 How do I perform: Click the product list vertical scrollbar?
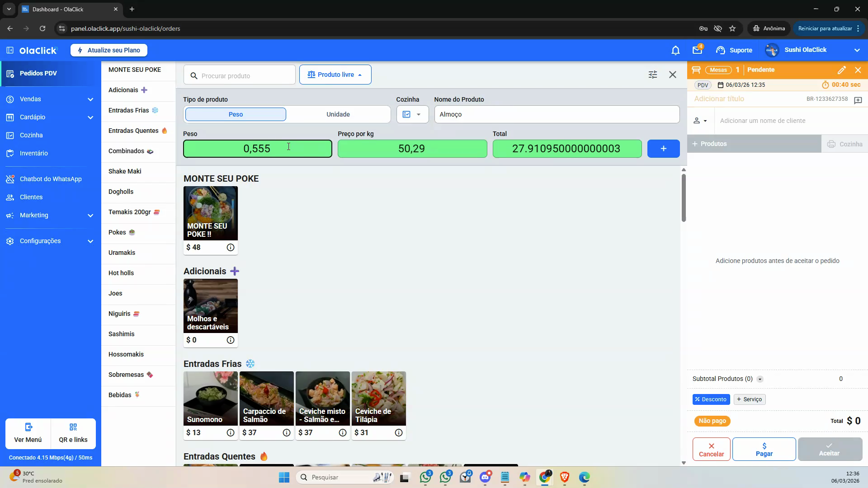[x=684, y=197]
